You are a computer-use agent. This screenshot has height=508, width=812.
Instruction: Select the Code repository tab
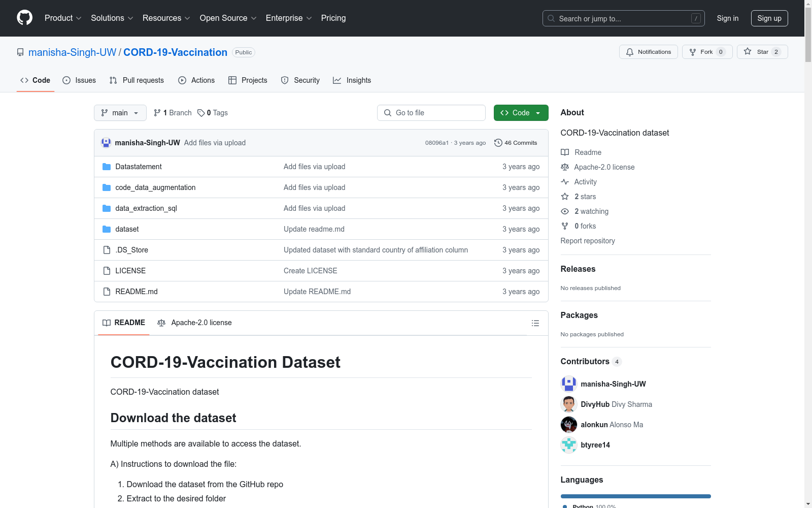[36, 80]
